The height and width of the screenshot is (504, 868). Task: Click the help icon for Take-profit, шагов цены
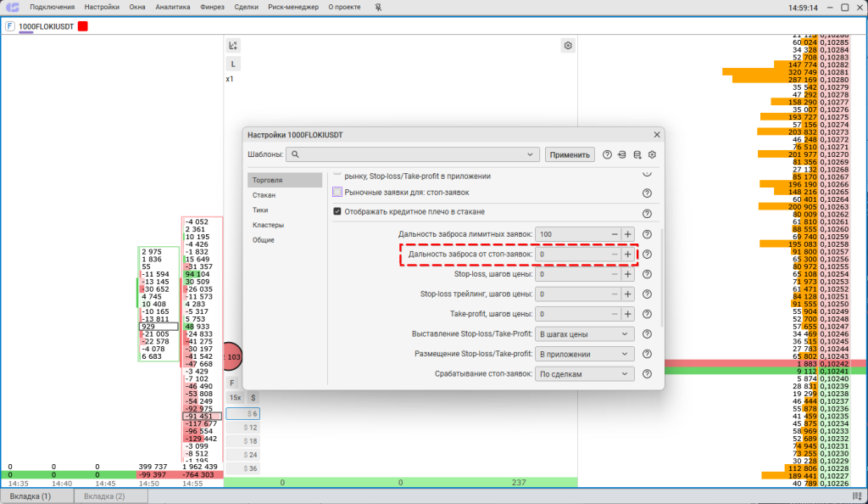pos(647,314)
